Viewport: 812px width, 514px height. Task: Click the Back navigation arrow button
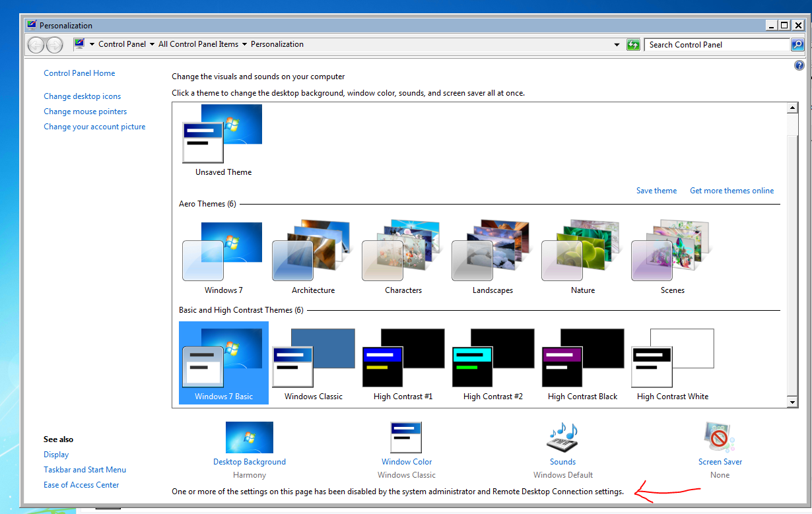[36, 45]
